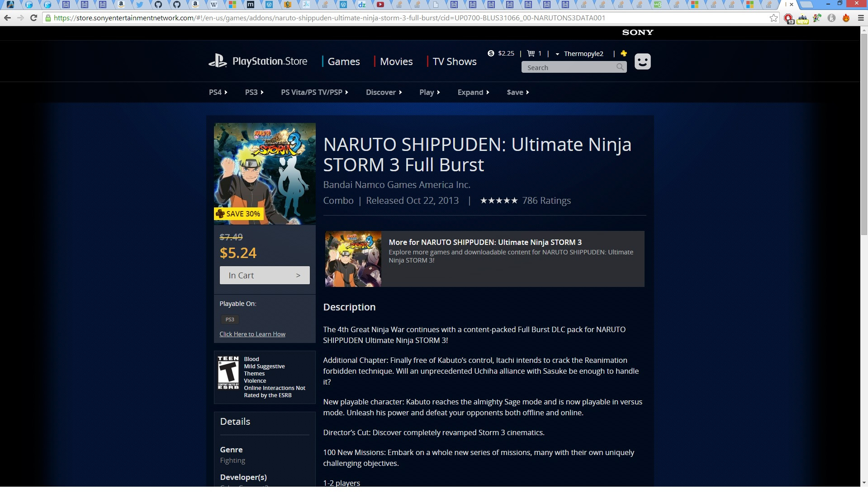Open the red ad-blocker extension icon
The width and height of the screenshot is (868, 493).
[788, 19]
